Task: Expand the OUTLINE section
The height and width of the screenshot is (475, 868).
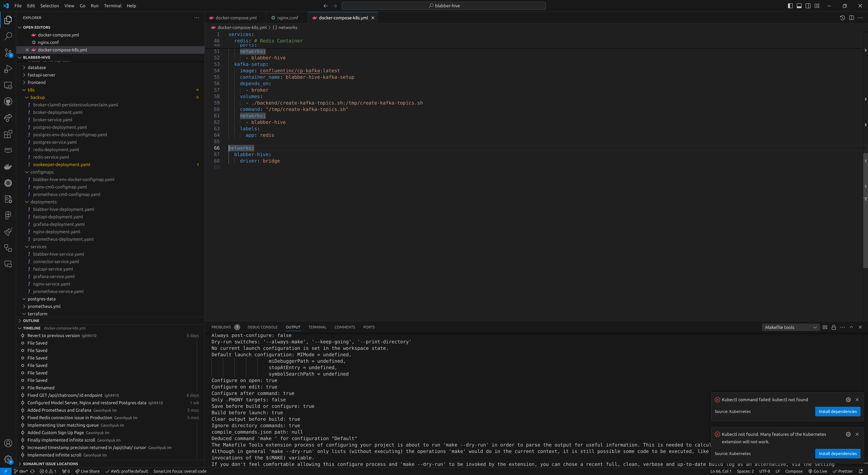Action: [31, 321]
